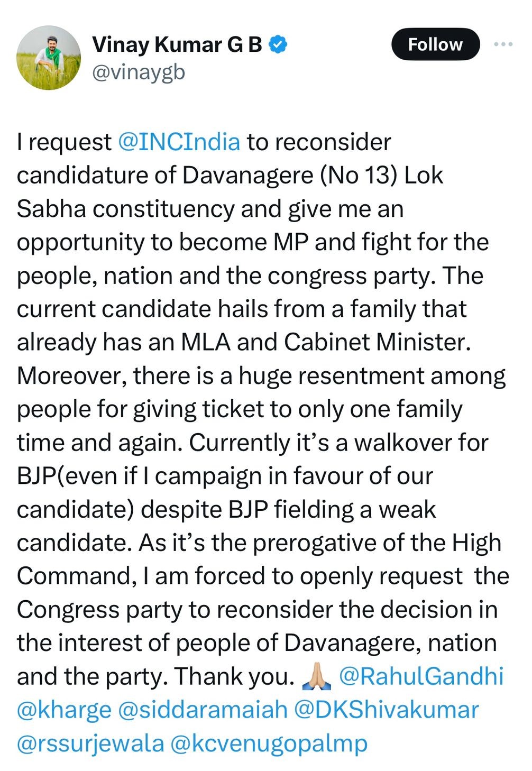
Task: Click the folded hands emoji
Action: click(x=316, y=677)
